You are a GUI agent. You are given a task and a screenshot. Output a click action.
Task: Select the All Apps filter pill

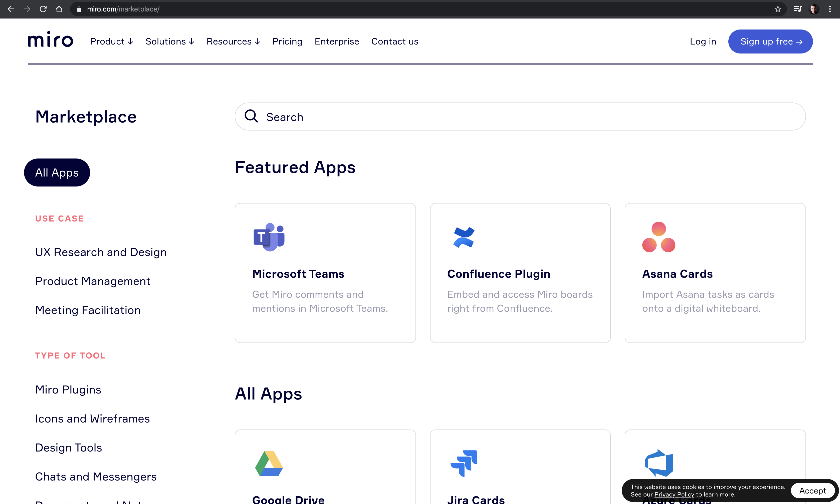click(x=56, y=172)
